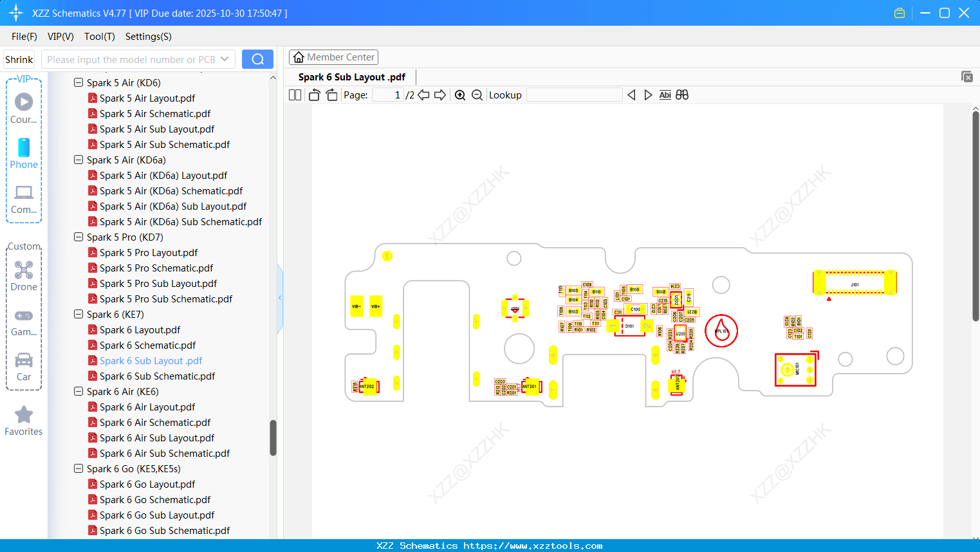Toggle the dual-view comparison icon
Image resolution: width=980 pixels, height=552 pixels.
pyautogui.click(x=682, y=95)
